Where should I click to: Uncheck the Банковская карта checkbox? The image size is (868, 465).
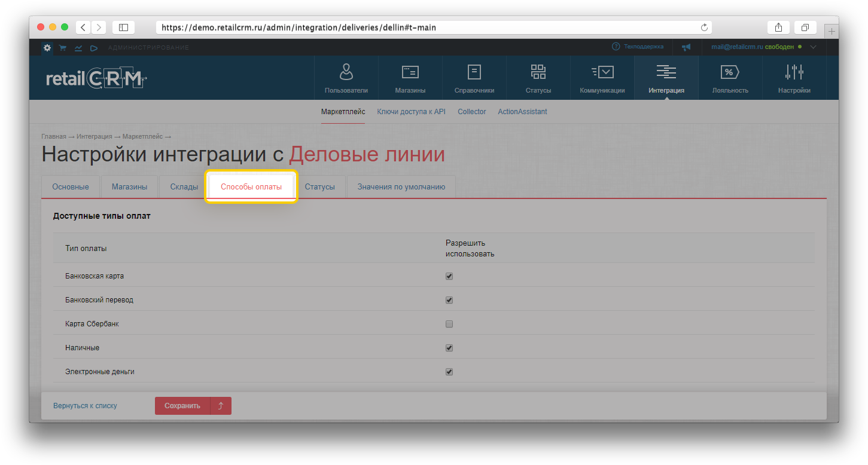(449, 276)
